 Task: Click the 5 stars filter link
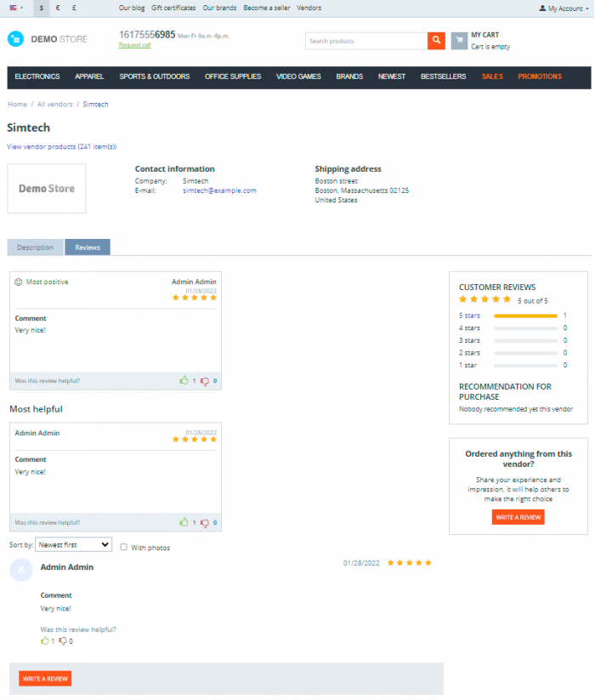pyautogui.click(x=469, y=316)
